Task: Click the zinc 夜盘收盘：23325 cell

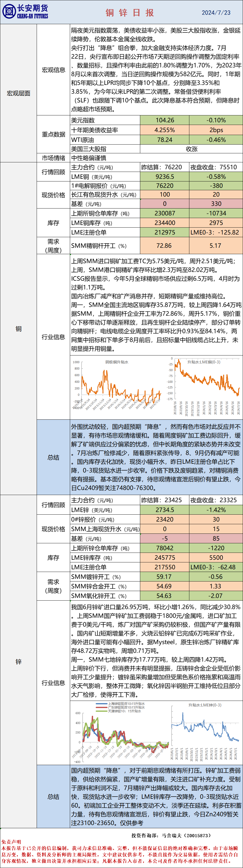Action: (x=216, y=500)
